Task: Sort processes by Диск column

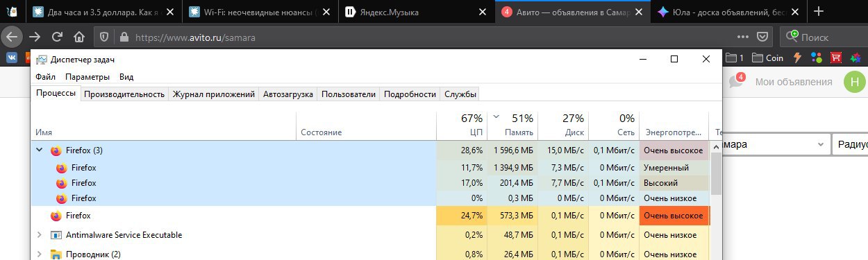Action: click(x=563, y=125)
